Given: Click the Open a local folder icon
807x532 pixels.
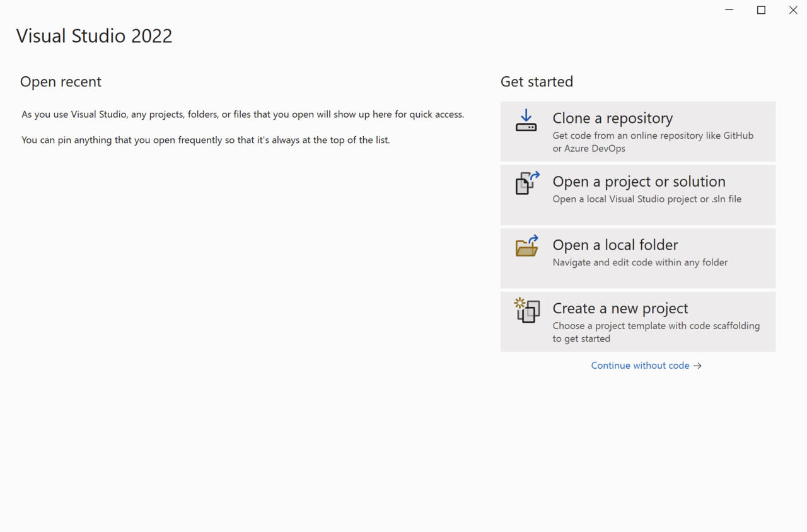Looking at the screenshot, I should click(x=527, y=246).
